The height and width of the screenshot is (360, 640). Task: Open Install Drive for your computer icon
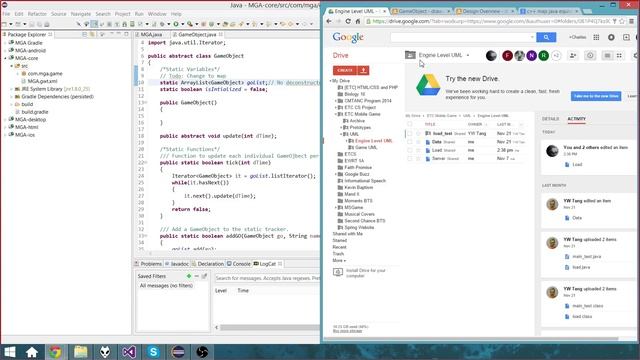pyautogui.click(x=338, y=272)
